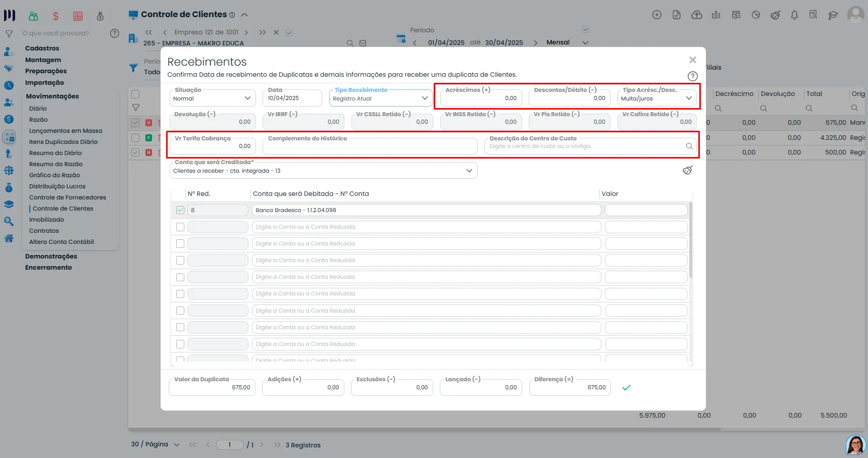Click the Data field 10/04/2025
This screenshot has height=458, width=868.
coord(292,98)
